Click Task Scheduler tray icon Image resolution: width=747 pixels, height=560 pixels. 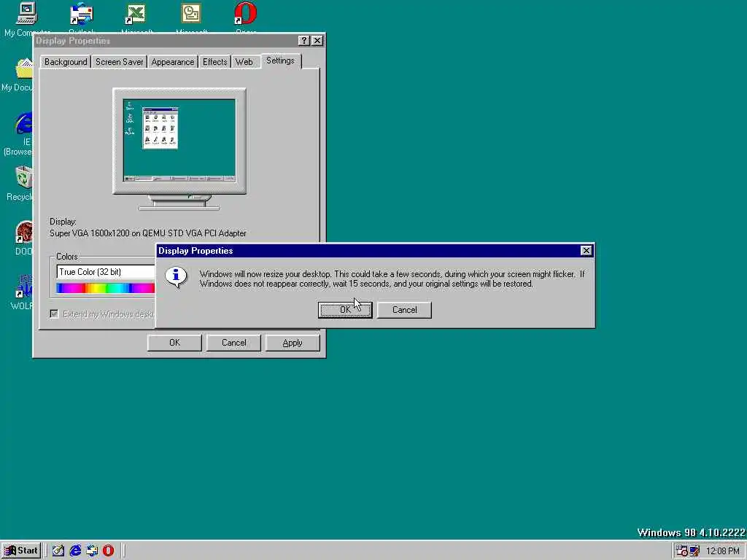pyautogui.click(x=682, y=551)
